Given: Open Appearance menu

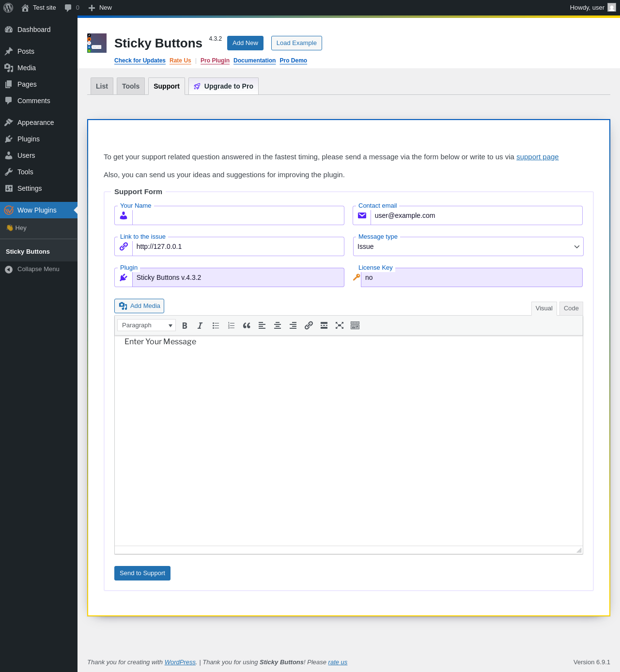Looking at the screenshot, I should point(39,122).
